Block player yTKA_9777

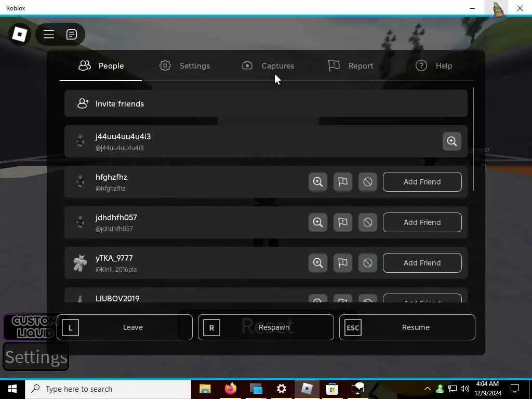click(368, 263)
